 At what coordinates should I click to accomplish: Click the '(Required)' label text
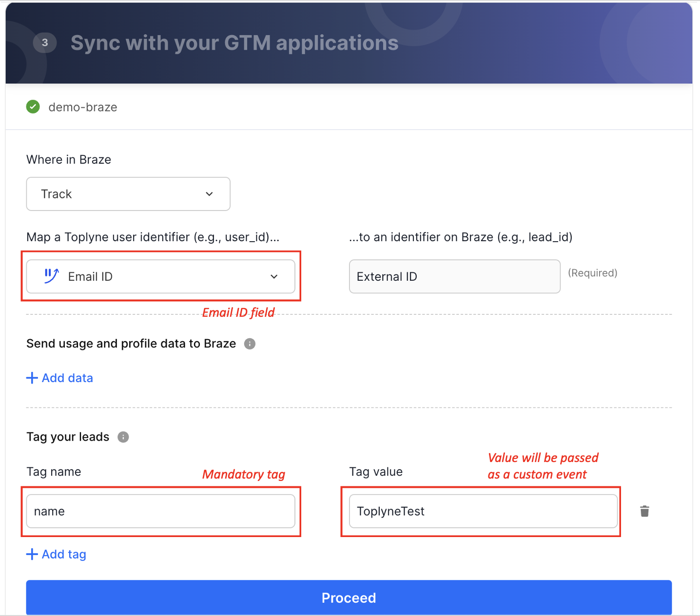click(x=593, y=273)
